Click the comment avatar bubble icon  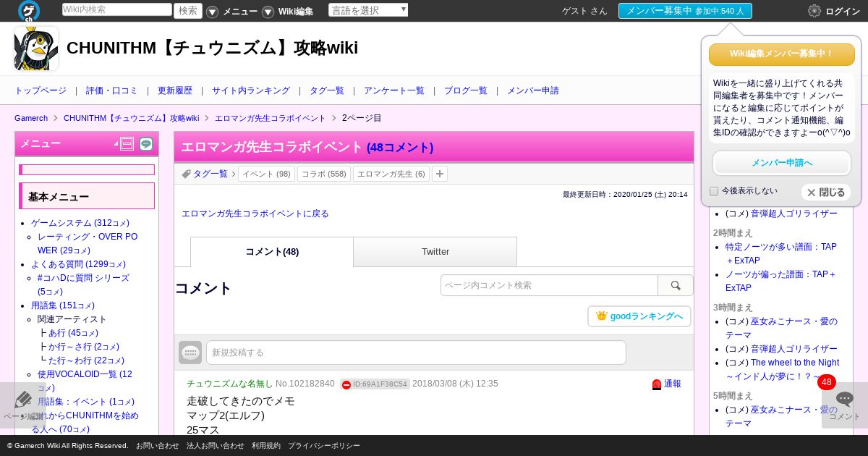click(x=190, y=352)
